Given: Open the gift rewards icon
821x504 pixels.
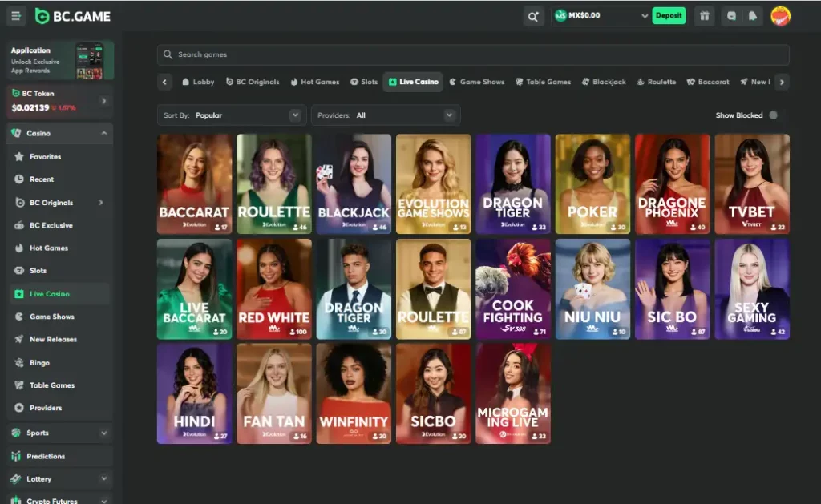Looking at the screenshot, I should 704,16.
